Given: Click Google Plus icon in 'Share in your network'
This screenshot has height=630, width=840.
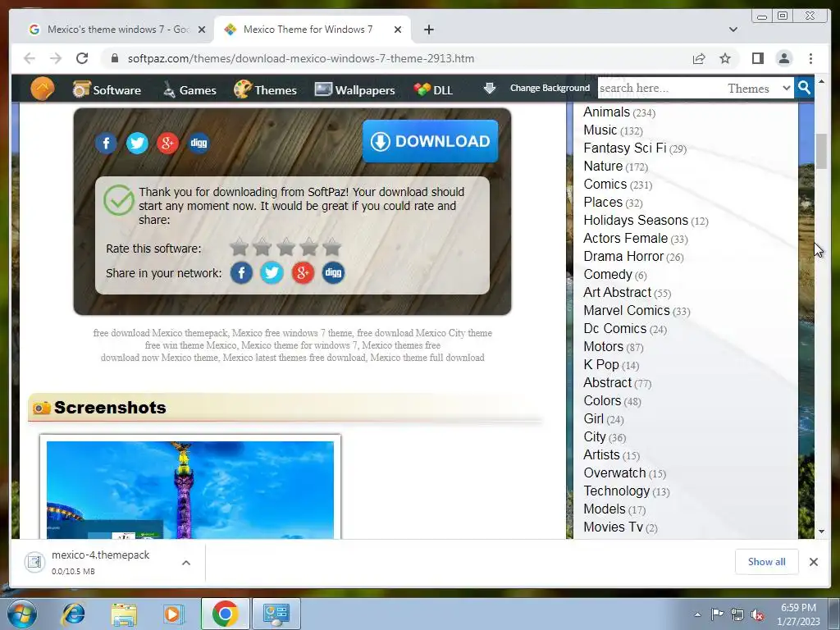Looking at the screenshot, I should [303, 272].
